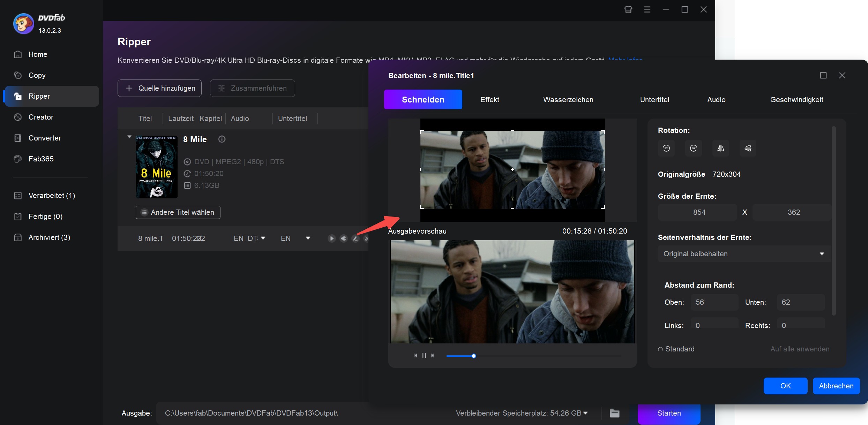Open the Creator module in sidebar
Viewport: 868px width, 425px height.
(51, 117)
